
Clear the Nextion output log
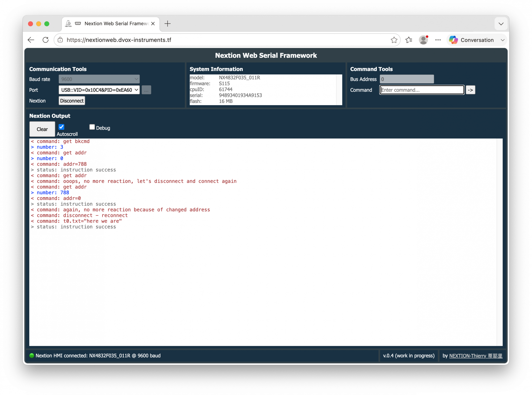tap(42, 129)
